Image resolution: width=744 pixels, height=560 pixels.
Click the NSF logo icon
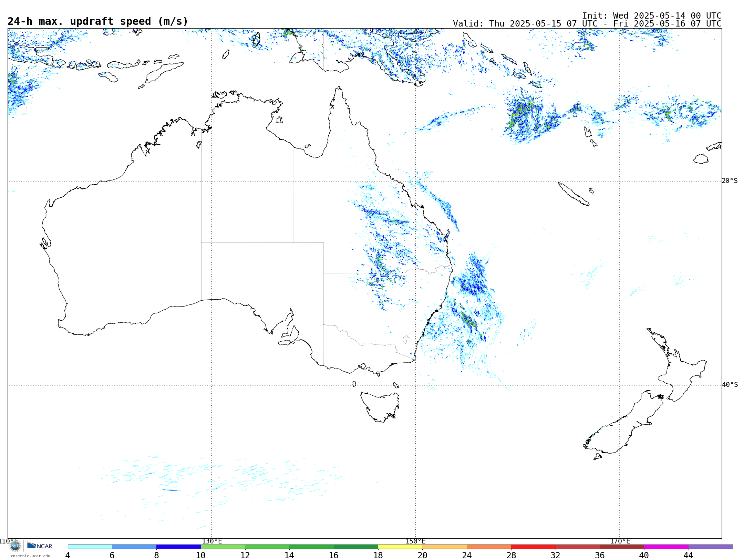[x=15, y=546]
